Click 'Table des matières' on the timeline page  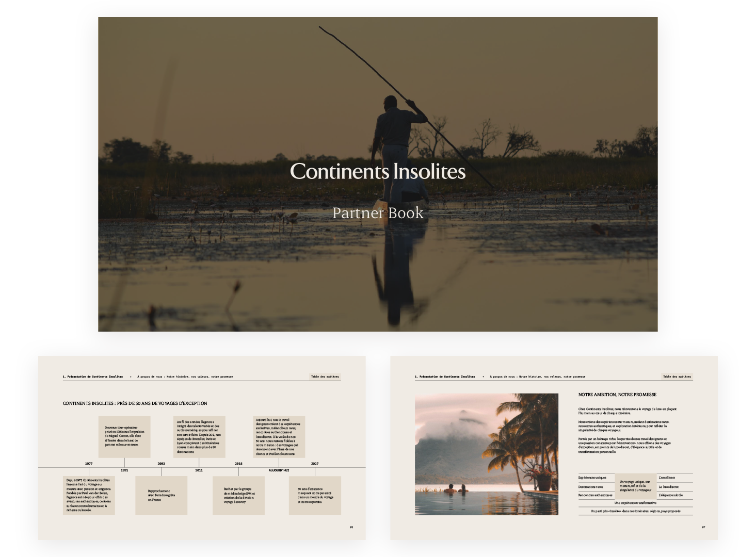coord(325,376)
